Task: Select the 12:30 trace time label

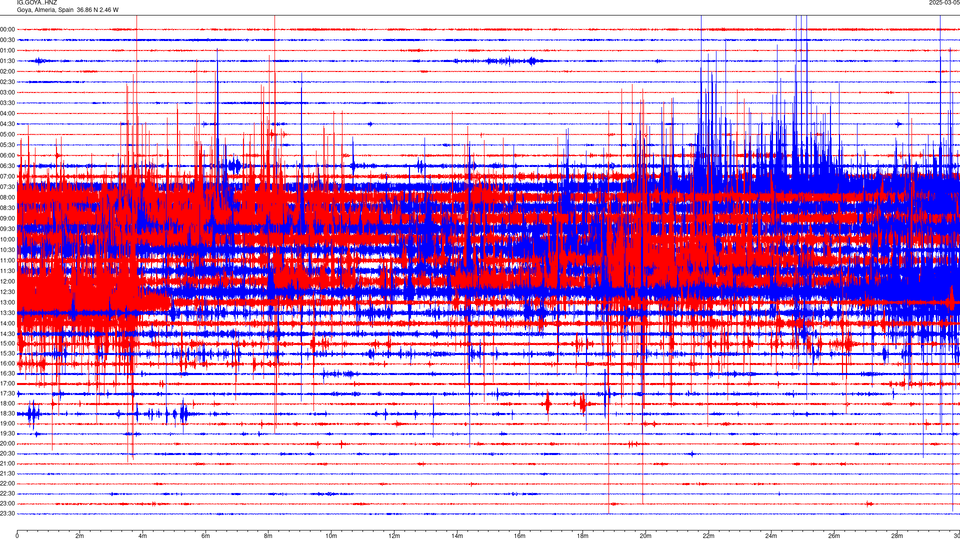Action: coord(8,291)
